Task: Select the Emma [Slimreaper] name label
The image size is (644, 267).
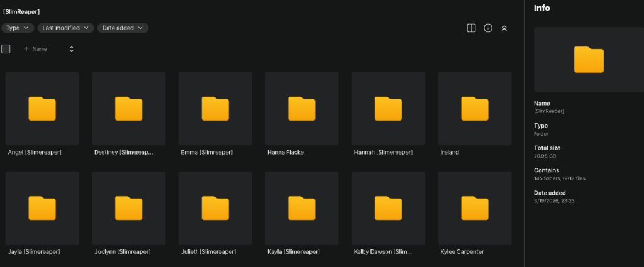Action: [206, 153]
